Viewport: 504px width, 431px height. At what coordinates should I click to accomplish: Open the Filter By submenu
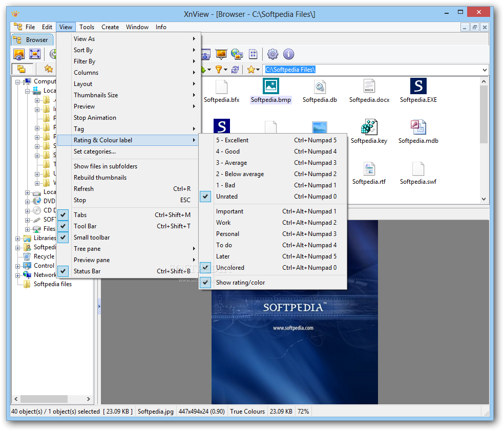tap(128, 61)
